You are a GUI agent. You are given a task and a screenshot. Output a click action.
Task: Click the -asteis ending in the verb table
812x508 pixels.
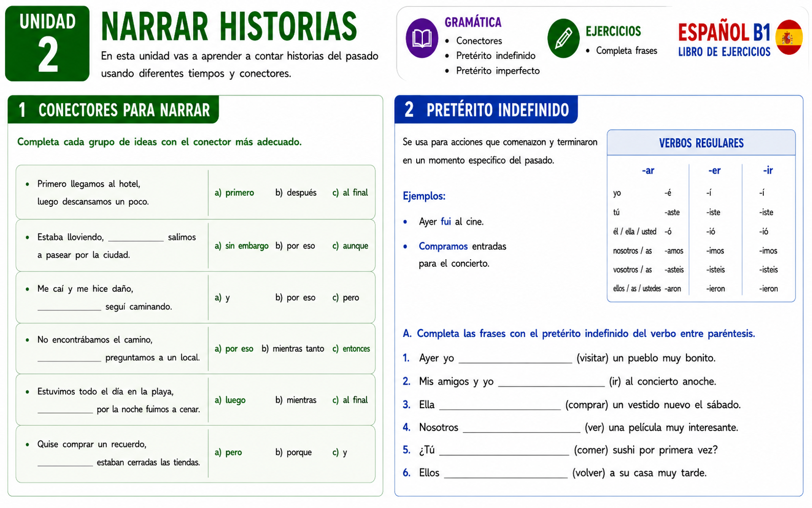[674, 270]
